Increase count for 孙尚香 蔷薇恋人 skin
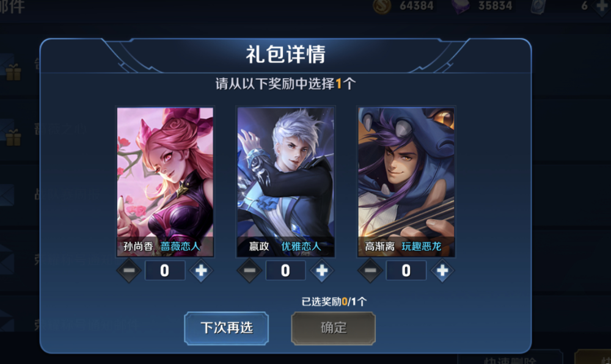This screenshot has width=611, height=364. point(201,270)
